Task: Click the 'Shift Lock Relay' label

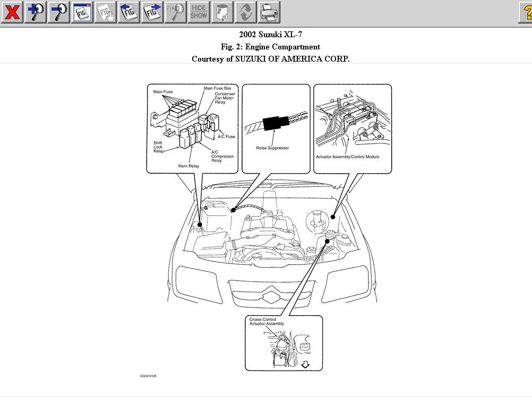Action: pyautogui.click(x=158, y=147)
